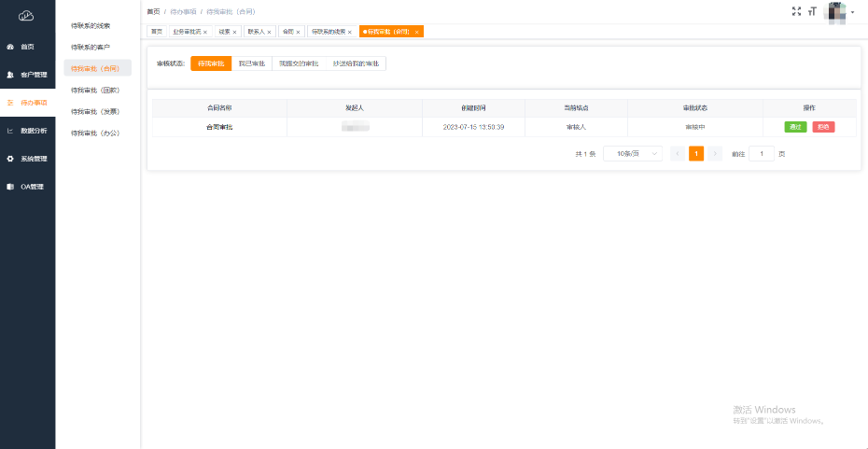Viewport: 868px width, 449px height.
Task: Click the font size icon
Action: 812,11
